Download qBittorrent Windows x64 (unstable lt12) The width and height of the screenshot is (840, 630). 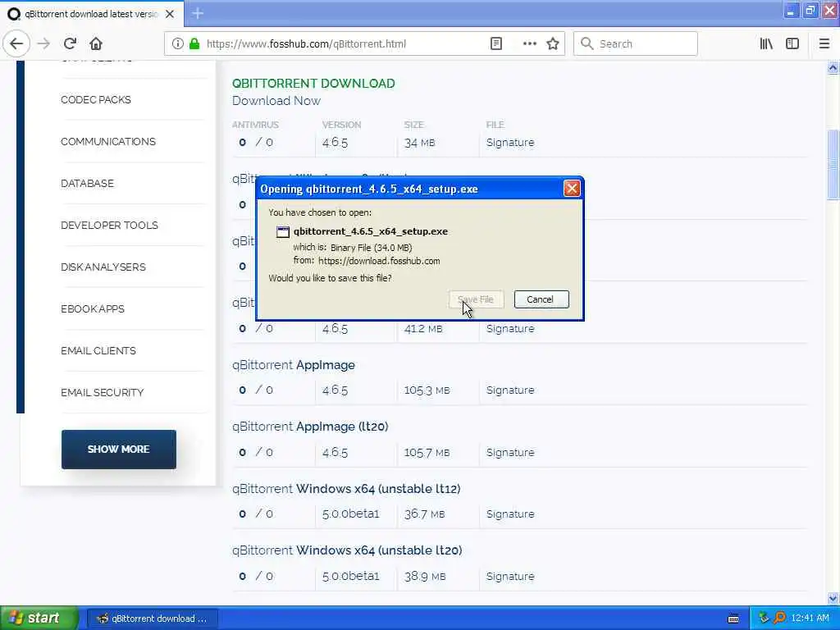(x=346, y=489)
